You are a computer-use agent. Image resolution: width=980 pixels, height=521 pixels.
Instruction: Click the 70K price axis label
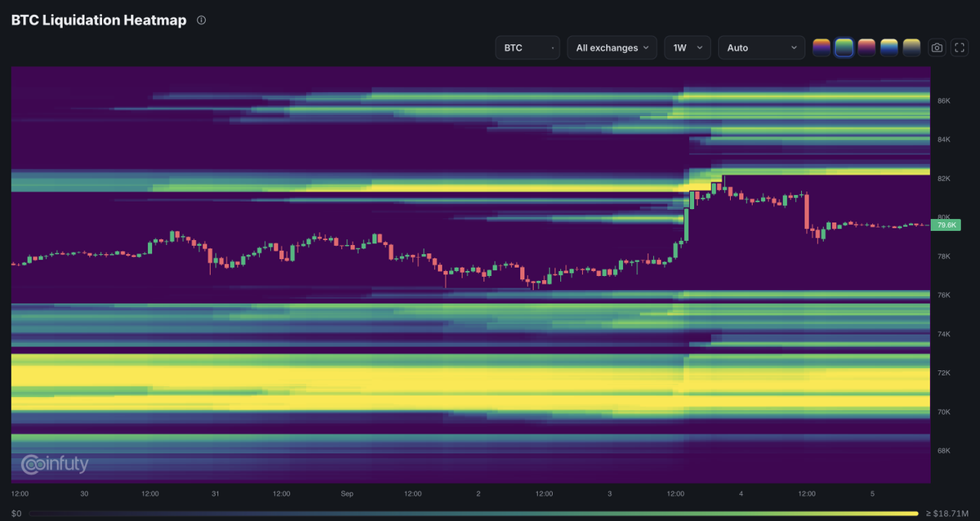[944, 412]
